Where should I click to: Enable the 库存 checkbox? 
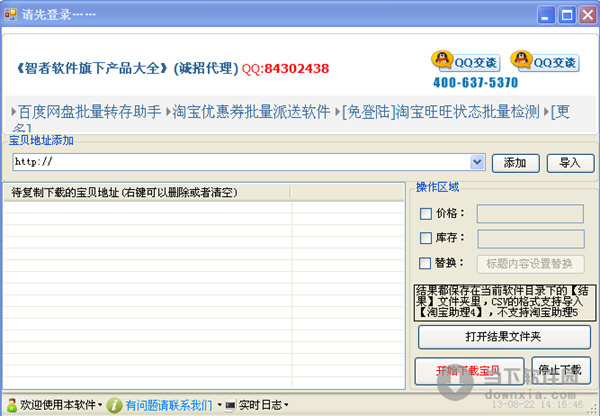tap(426, 238)
